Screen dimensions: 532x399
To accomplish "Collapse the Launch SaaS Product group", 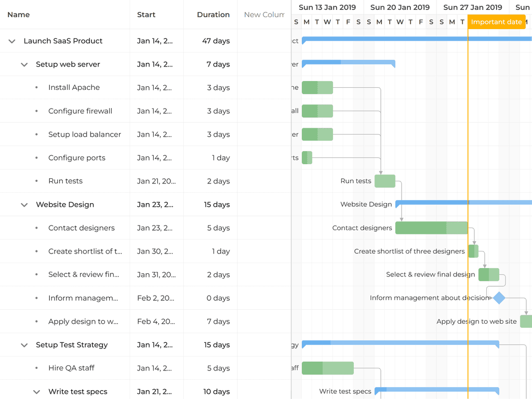I will 12,41.
